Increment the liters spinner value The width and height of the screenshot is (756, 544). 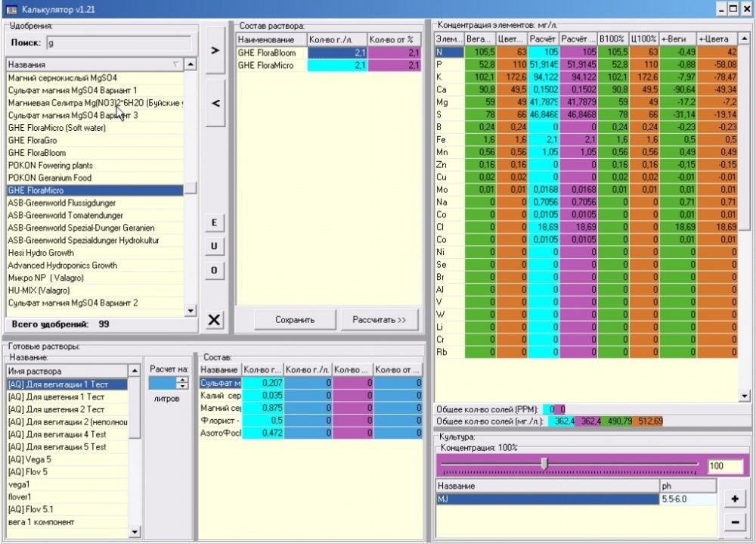point(182,380)
